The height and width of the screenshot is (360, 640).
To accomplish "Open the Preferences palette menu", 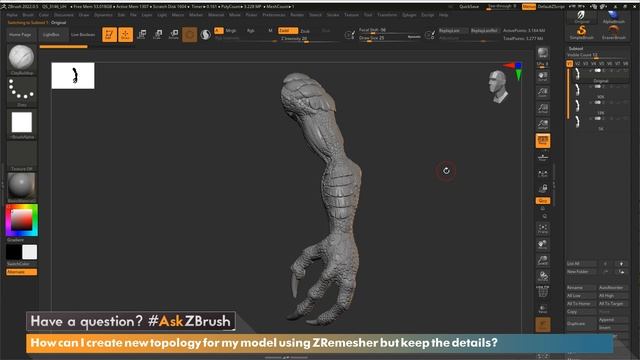I will (273, 15).
